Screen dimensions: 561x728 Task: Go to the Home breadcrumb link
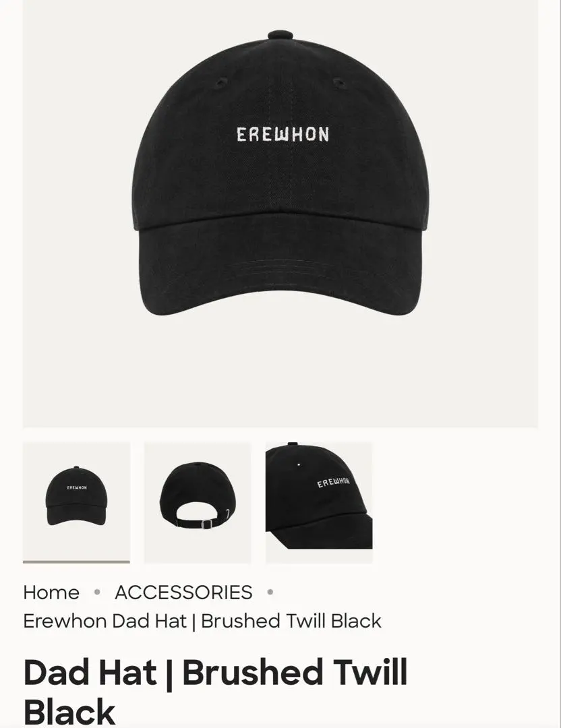[51, 593]
